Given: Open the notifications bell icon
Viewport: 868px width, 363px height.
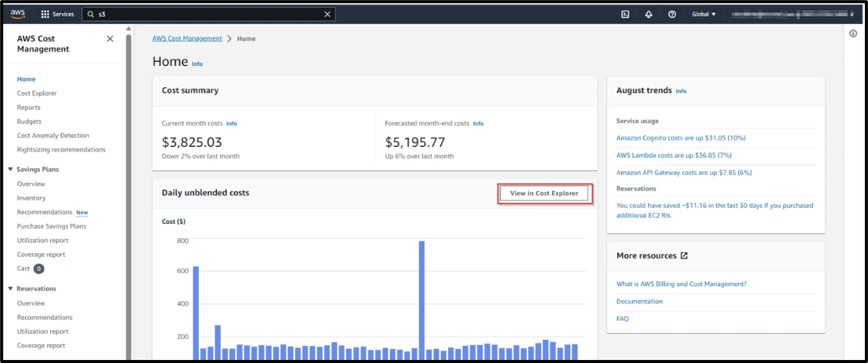Looking at the screenshot, I should pyautogui.click(x=648, y=13).
